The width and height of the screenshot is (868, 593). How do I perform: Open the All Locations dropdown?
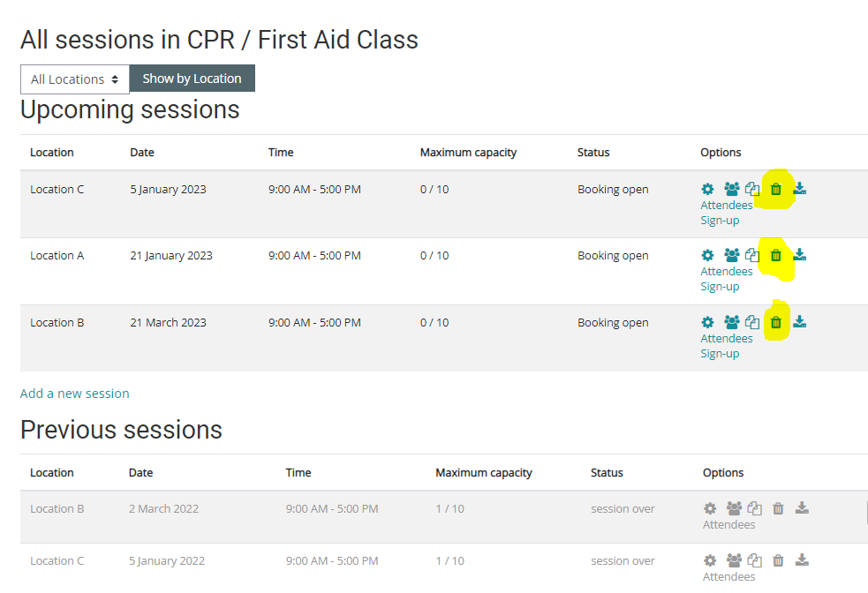point(74,79)
